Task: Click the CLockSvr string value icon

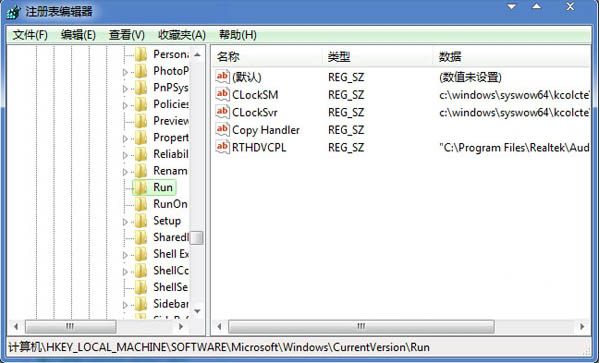Action: pyautogui.click(x=222, y=112)
